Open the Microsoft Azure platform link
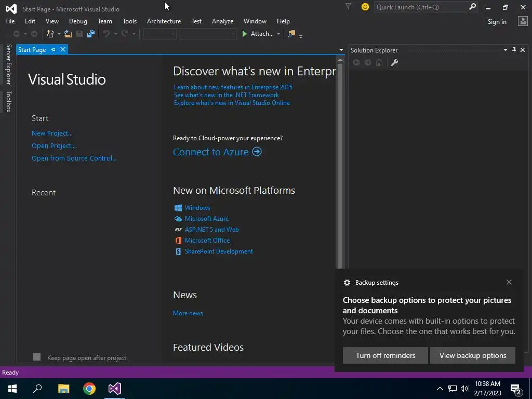The width and height of the screenshot is (532, 399). (x=207, y=219)
